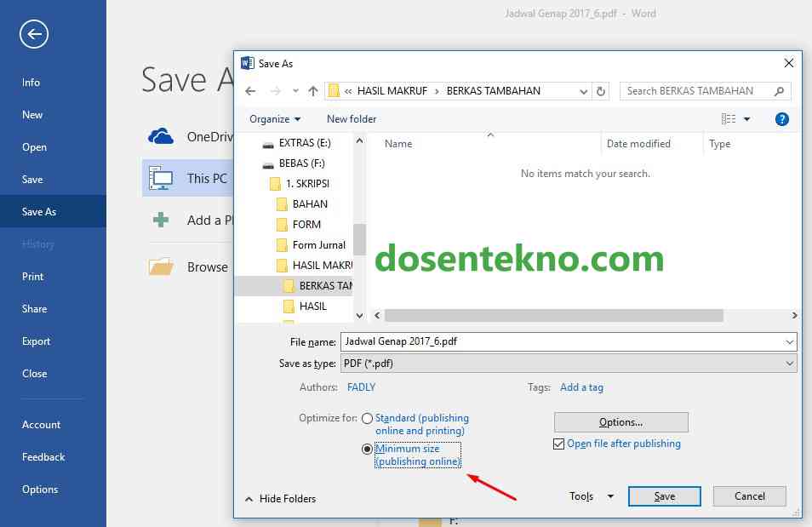Click the forward navigation arrow in dialog
The width and height of the screenshot is (812, 527).
pos(276,91)
